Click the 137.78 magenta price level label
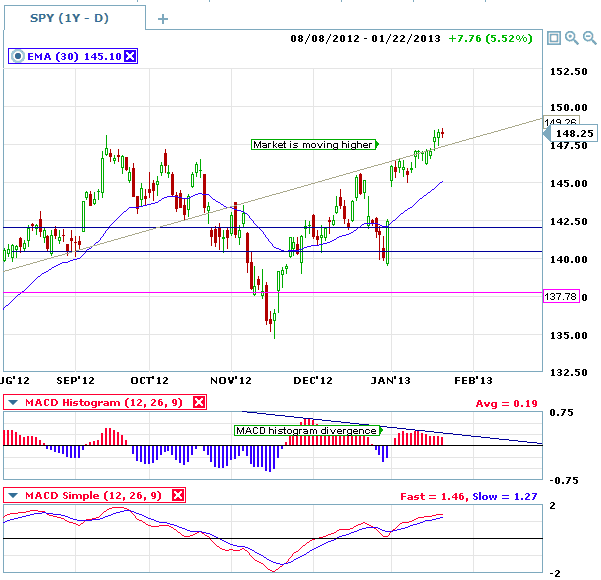The height and width of the screenshot is (580, 601). [x=561, y=296]
